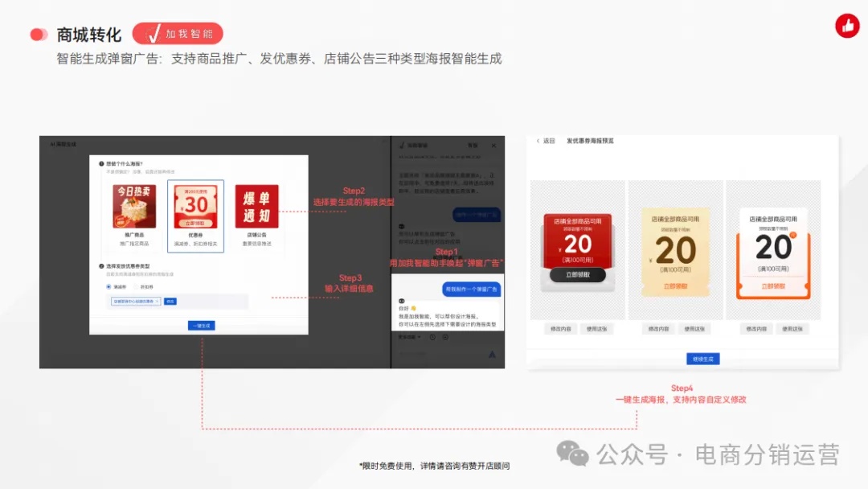Click the blue 修改 button beside coupon tag
The image size is (868, 489).
[170, 302]
